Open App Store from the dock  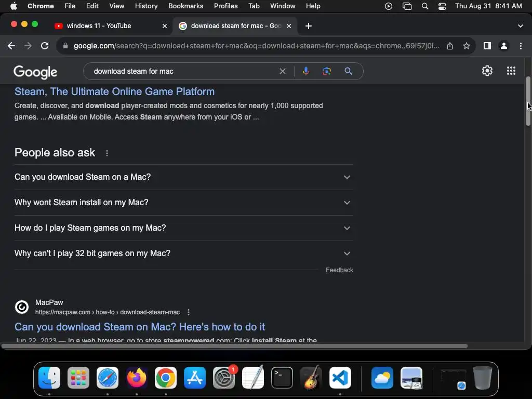(x=195, y=378)
